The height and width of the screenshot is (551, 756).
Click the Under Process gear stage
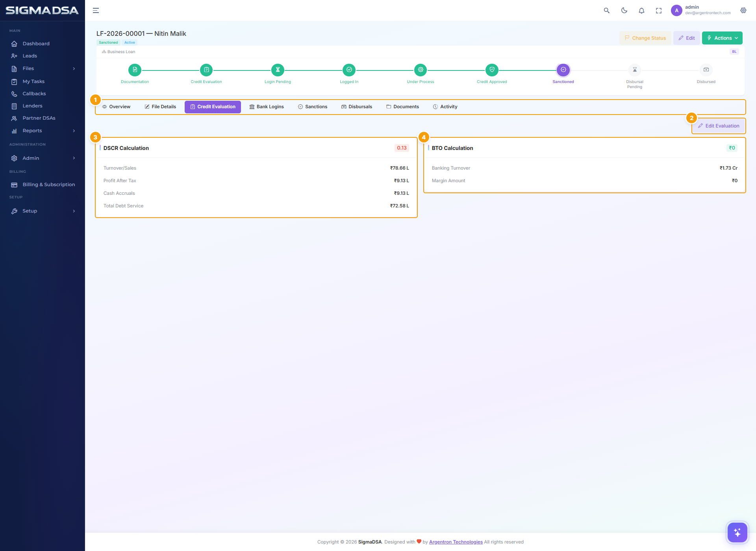point(421,70)
